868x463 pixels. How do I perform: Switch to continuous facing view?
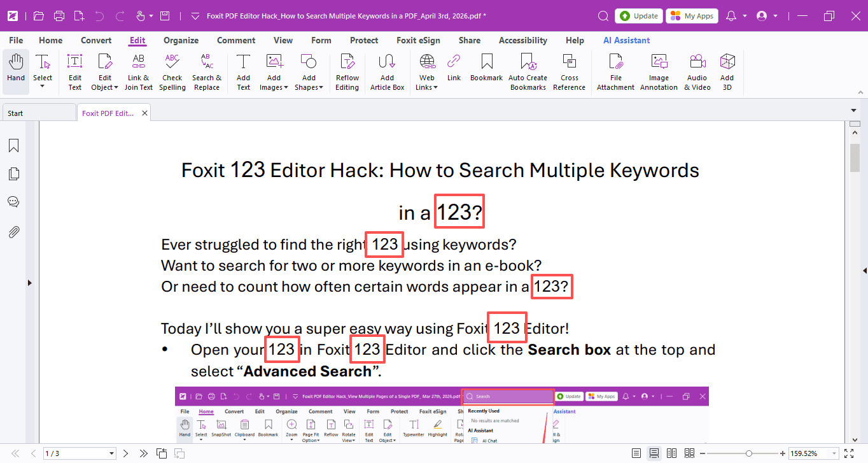point(689,453)
